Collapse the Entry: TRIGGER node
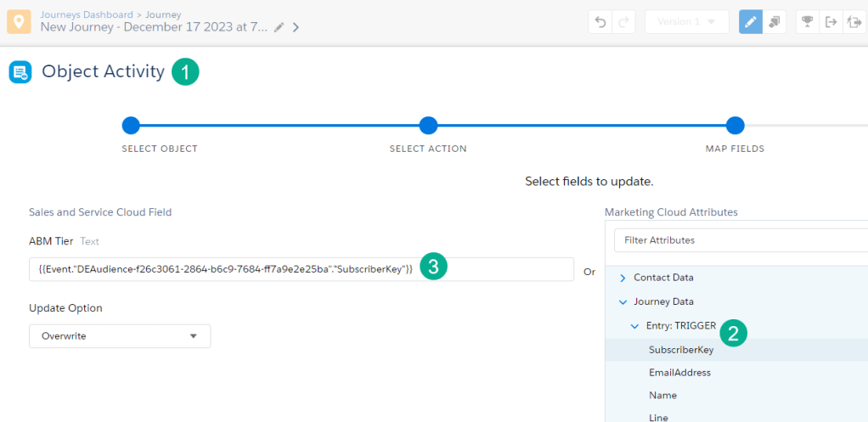Image resolution: width=868 pixels, height=422 pixels. [634, 325]
